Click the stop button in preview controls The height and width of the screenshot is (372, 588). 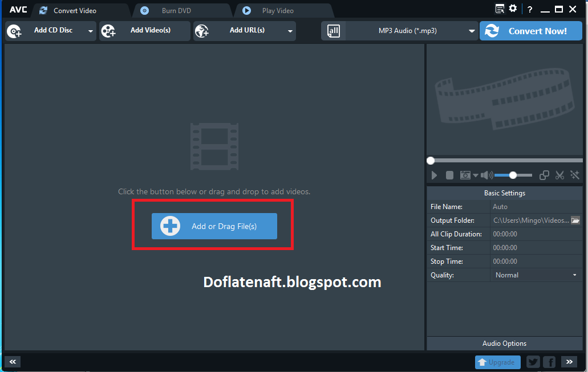point(449,175)
